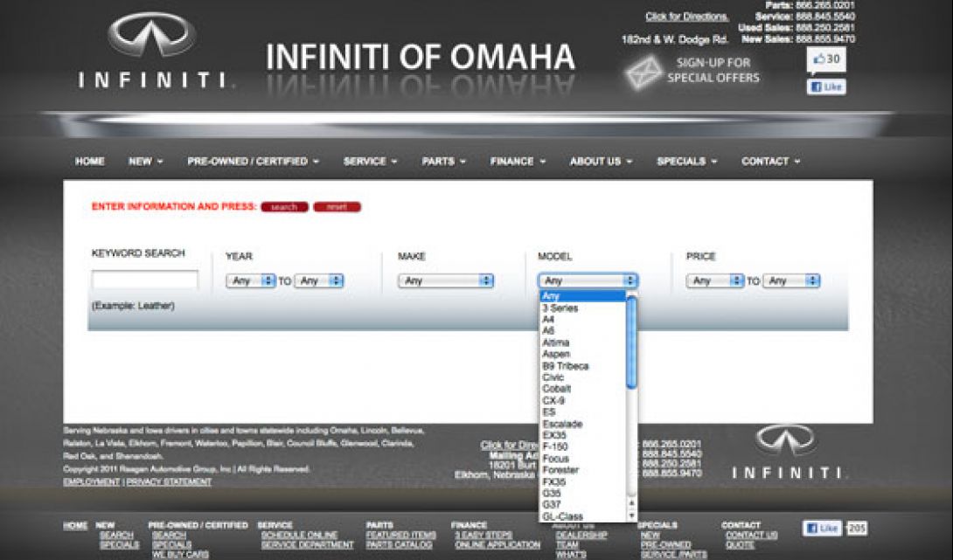
Task: Click footer WE BUY CARS link
Action: [180, 555]
